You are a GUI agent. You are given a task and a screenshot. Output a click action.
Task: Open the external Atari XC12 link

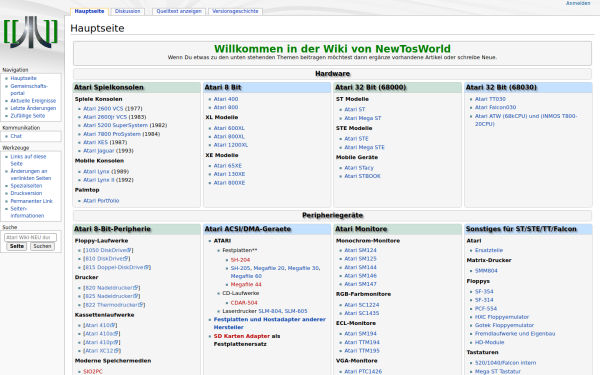point(102,351)
